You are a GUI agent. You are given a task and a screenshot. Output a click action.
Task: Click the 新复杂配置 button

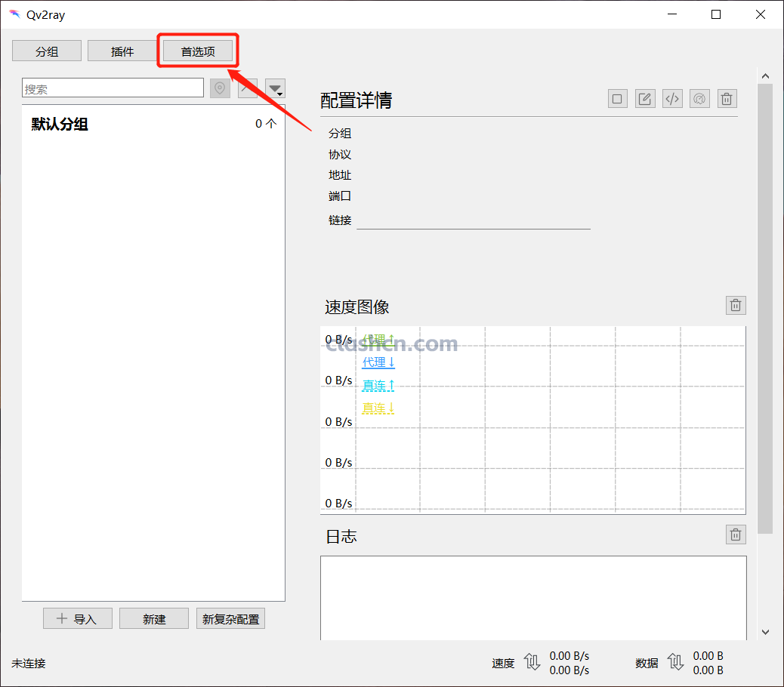click(230, 618)
